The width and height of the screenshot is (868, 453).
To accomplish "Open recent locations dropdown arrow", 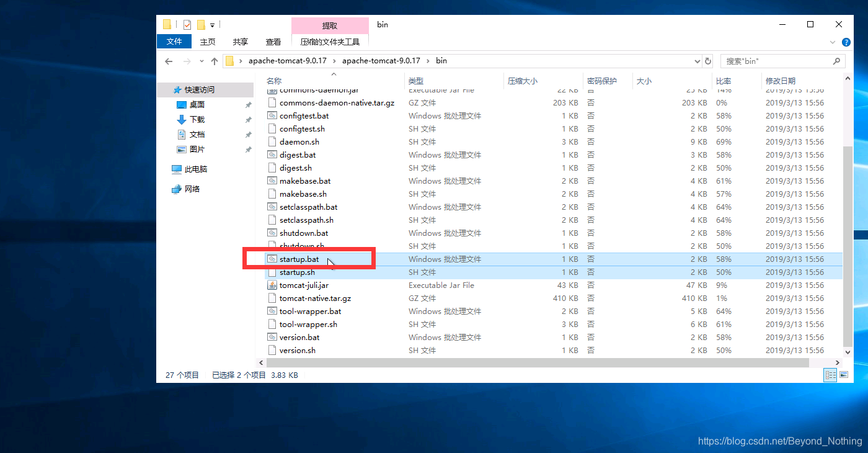I will (201, 61).
